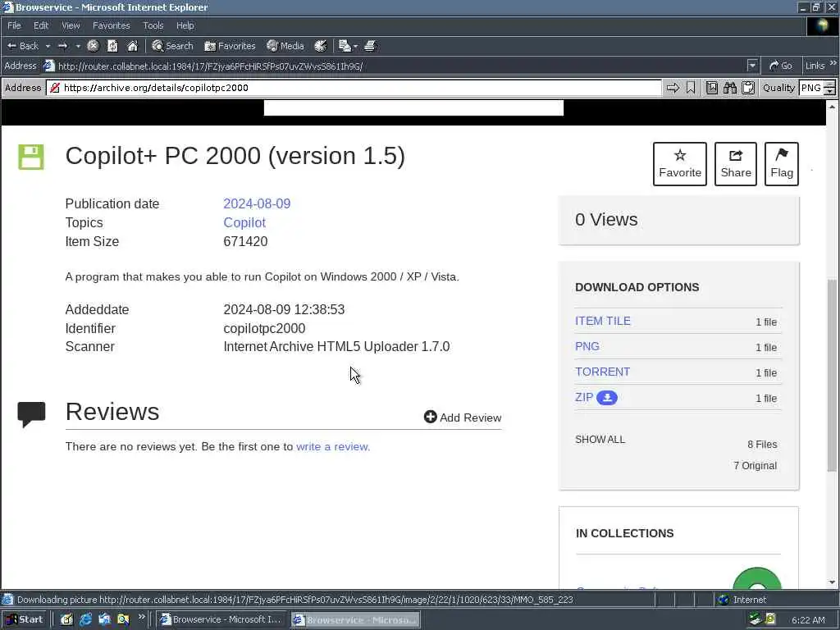This screenshot has height=630, width=840.
Task: Click the page vertical scrollbar thumb
Action: [832, 375]
